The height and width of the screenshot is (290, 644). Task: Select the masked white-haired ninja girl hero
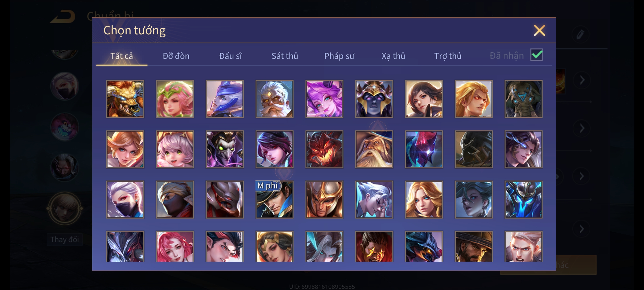pyautogui.click(x=125, y=200)
